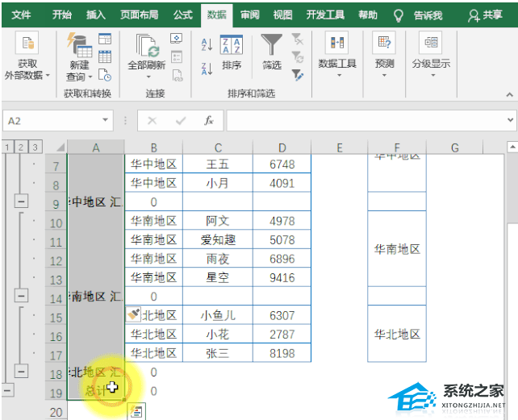
Task: Click the From Table icon
Action: 105,56
